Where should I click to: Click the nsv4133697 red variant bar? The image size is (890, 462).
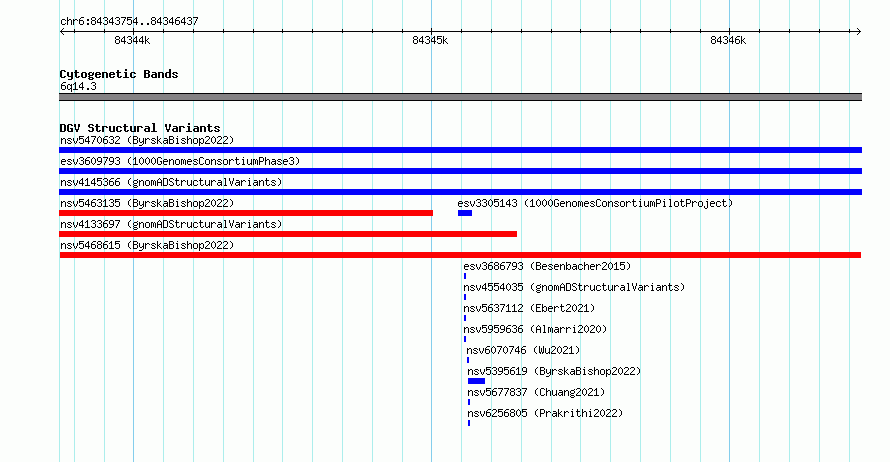[288, 234]
